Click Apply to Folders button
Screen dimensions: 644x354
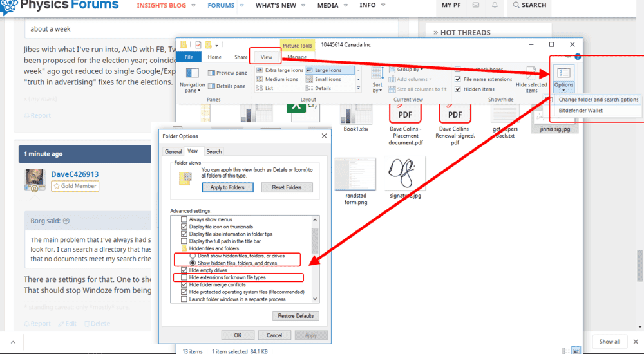point(227,187)
